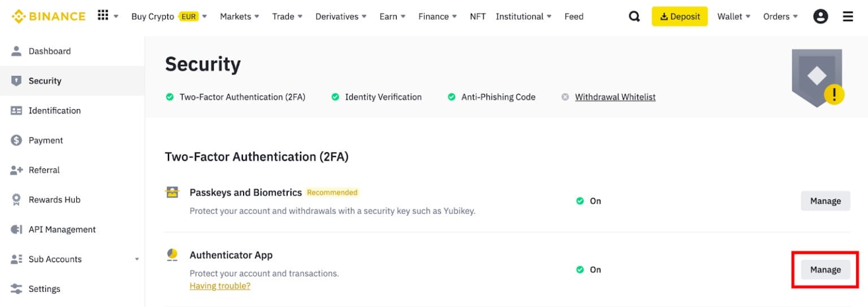
Task: Click the security shield warning badge
Action: (834, 94)
